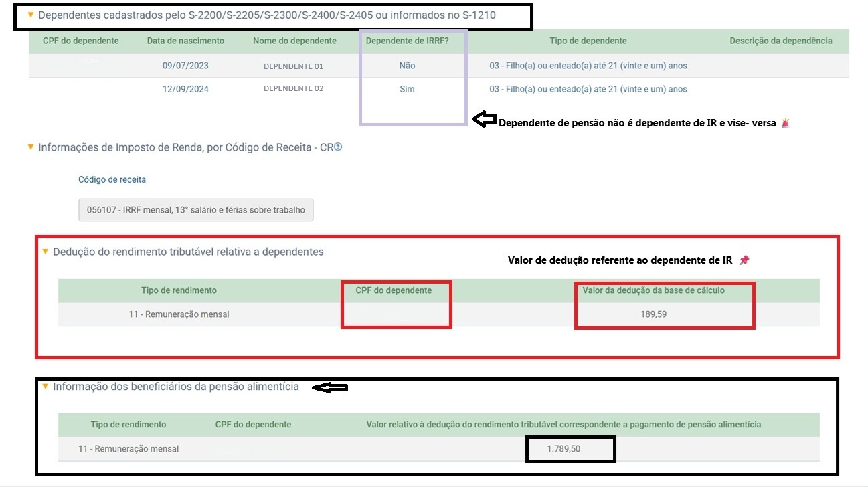868x487 pixels.
Task: Select Tipo de rendimento header in pensão table
Action: pyautogui.click(x=128, y=425)
